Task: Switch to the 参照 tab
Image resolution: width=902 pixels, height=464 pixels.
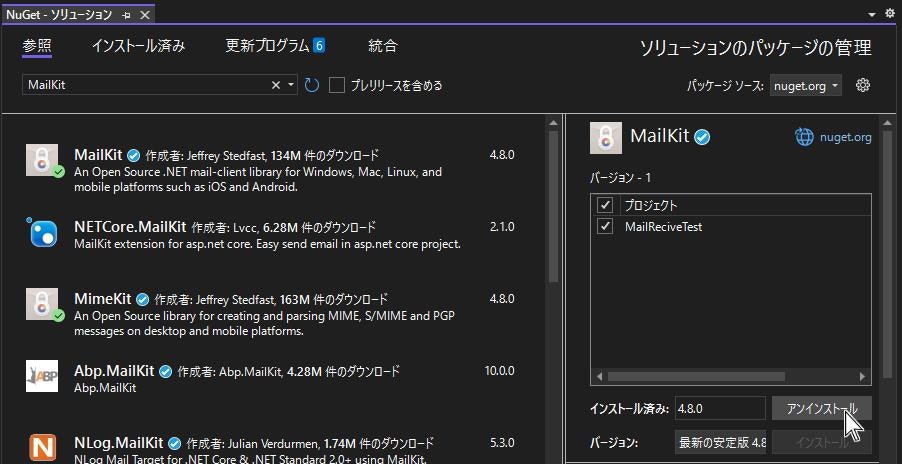Action: 37,45
